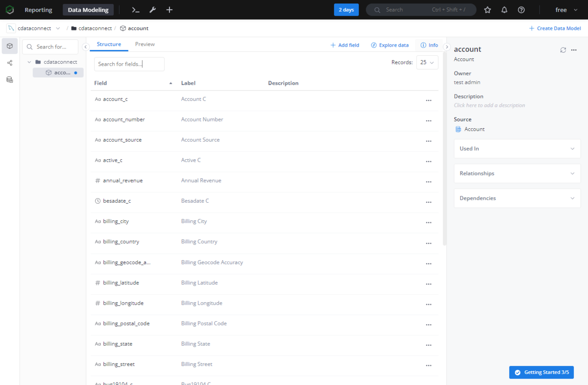Click Create Data Model link
This screenshot has height=385, width=588.
tap(555, 28)
